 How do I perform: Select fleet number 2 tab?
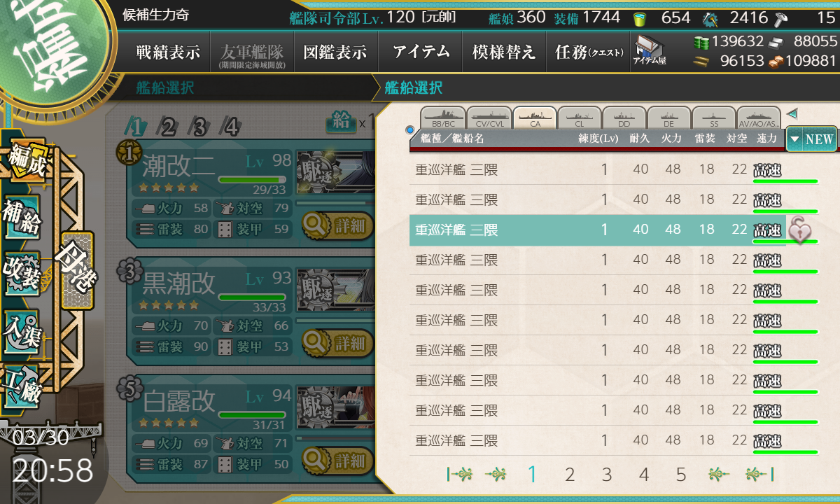[x=167, y=127]
